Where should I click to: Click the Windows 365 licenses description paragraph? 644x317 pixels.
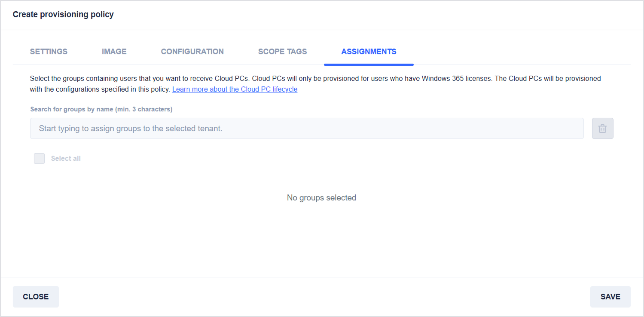click(x=315, y=79)
